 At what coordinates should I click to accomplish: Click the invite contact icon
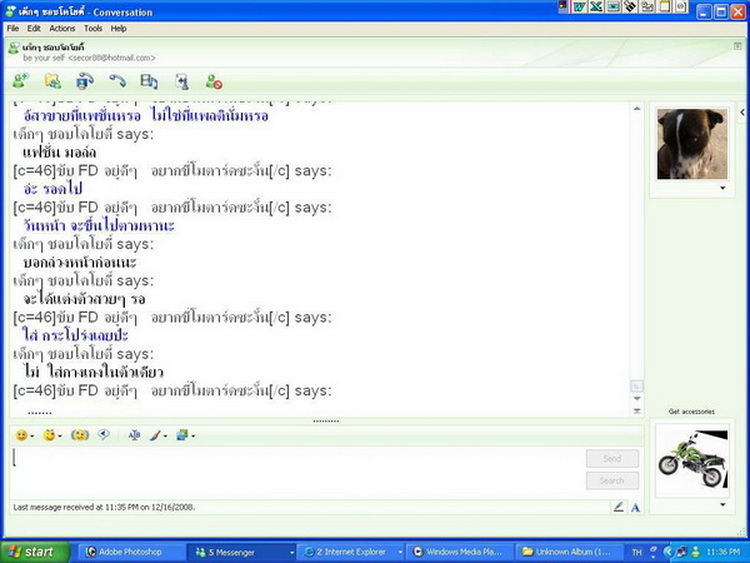click(20, 82)
